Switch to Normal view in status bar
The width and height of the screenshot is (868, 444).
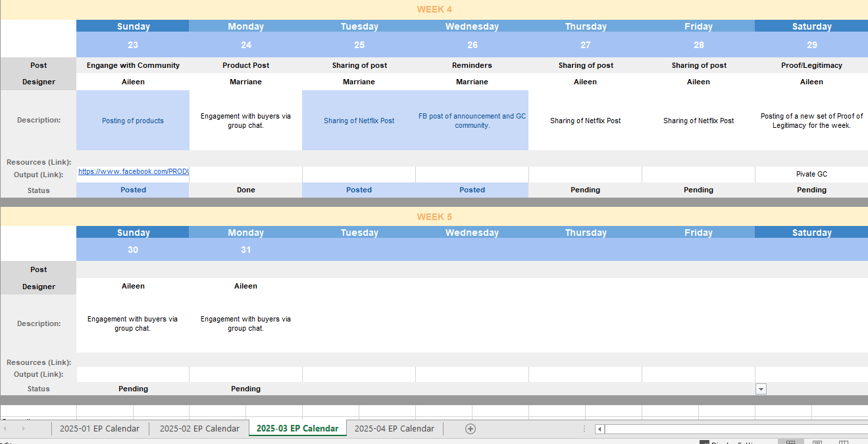pos(791,443)
